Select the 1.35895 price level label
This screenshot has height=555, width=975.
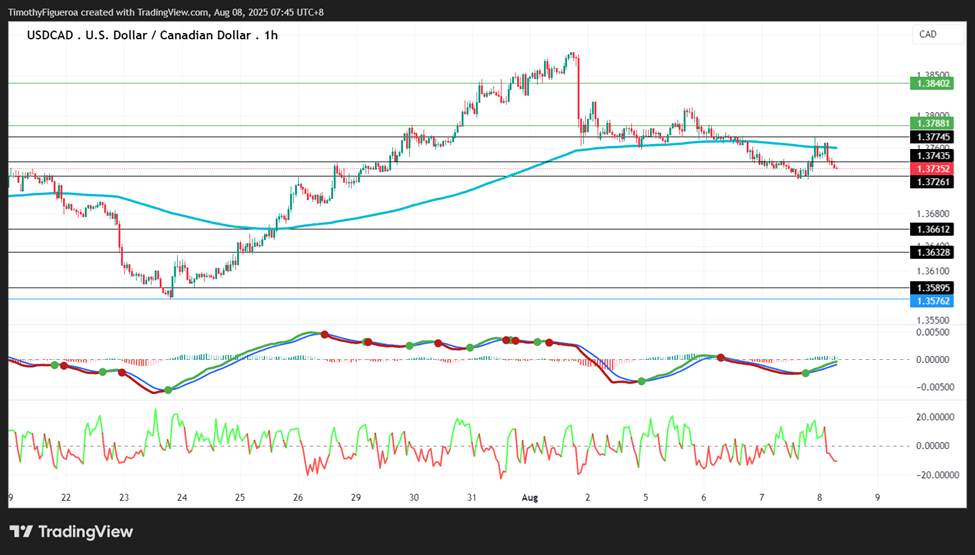click(x=931, y=288)
